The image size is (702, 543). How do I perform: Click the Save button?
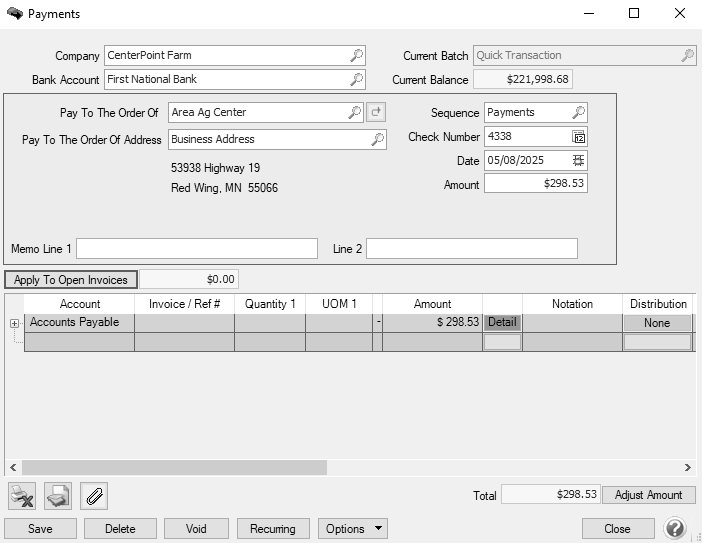[x=40, y=529]
